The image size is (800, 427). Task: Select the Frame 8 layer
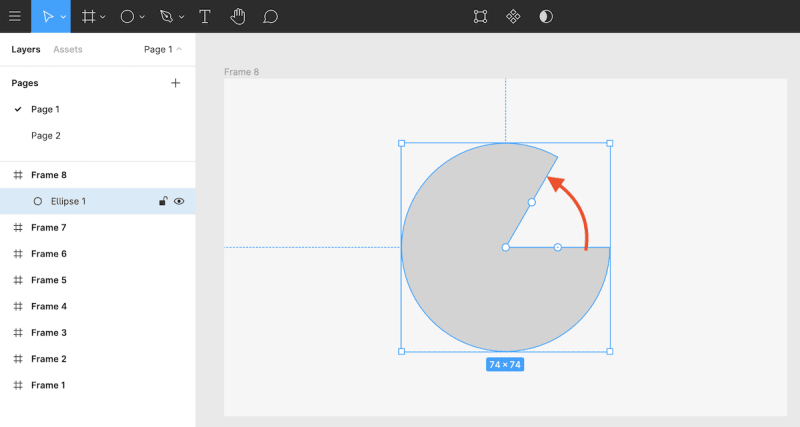pyautogui.click(x=97, y=175)
